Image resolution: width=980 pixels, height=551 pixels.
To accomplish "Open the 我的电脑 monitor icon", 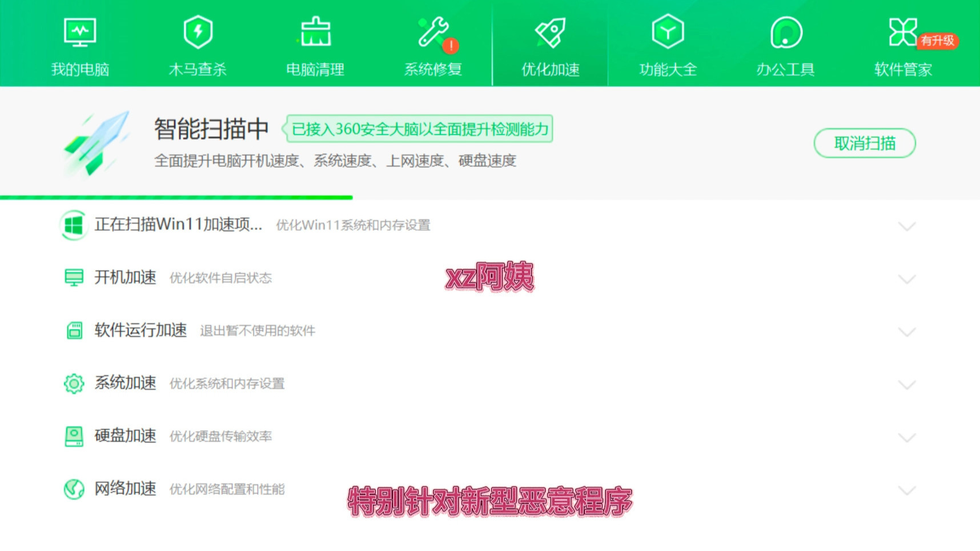I will point(80,33).
